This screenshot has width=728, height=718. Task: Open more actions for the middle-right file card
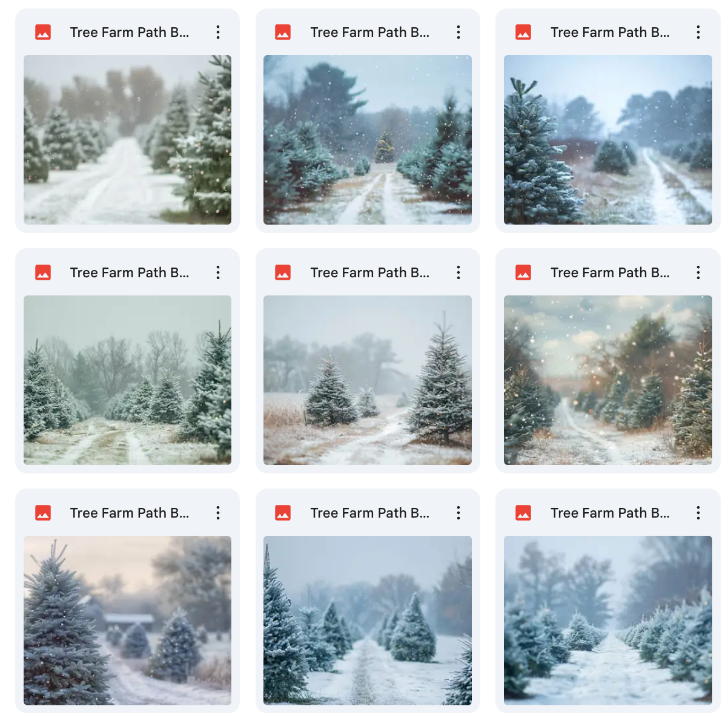pos(698,272)
